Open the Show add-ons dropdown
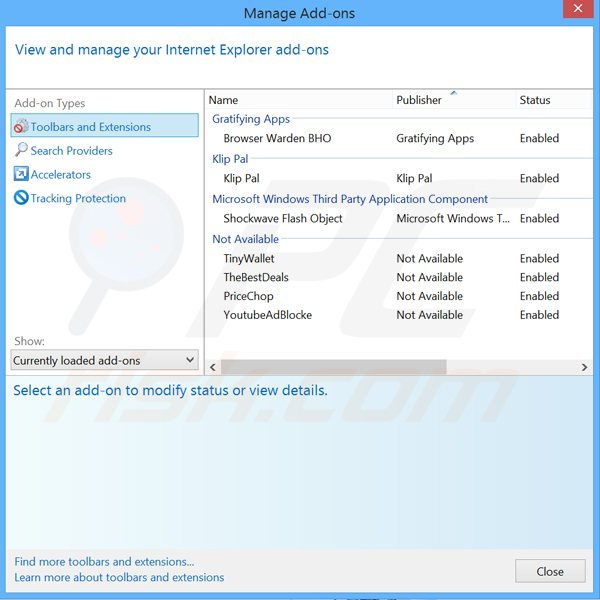The height and width of the screenshot is (600, 600). (x=105, y=360)
